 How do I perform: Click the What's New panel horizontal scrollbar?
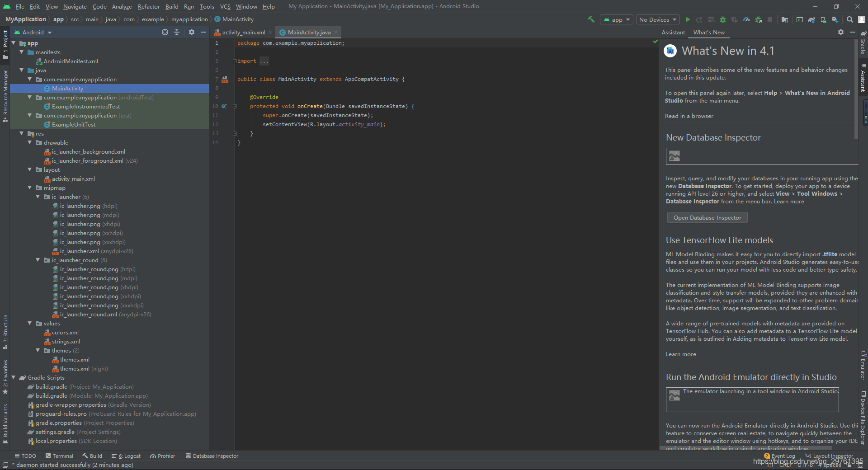coord(747,448)
